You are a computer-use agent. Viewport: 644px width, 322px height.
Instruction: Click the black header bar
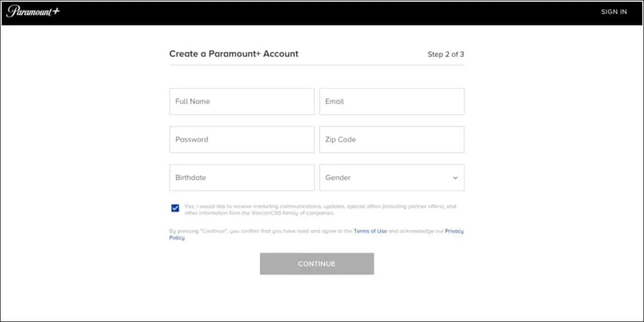coord(322,12)
